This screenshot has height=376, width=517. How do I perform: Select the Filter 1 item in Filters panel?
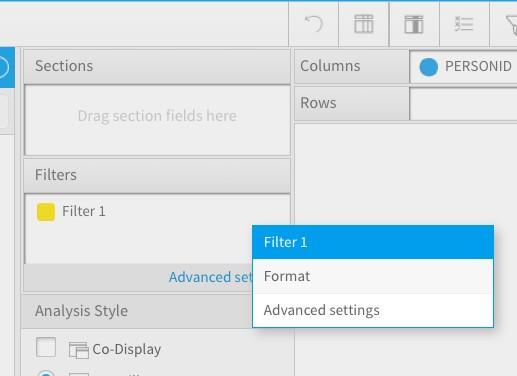pos(84,211)
